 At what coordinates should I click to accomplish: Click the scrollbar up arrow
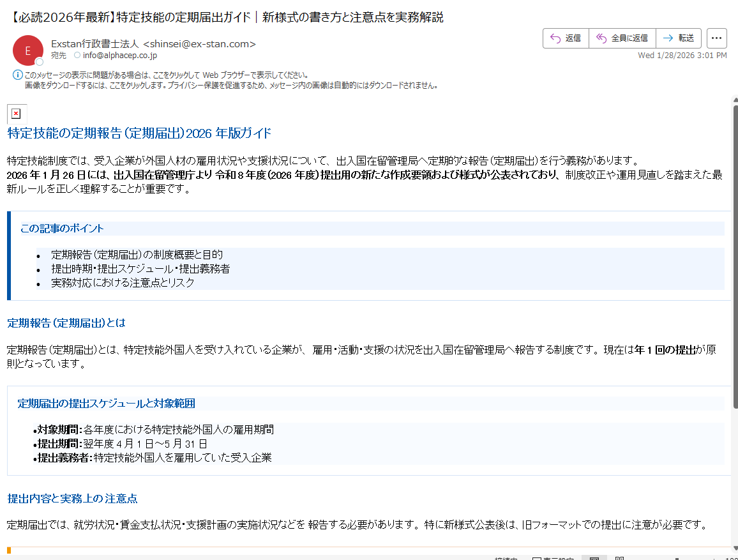click(735, 100)
